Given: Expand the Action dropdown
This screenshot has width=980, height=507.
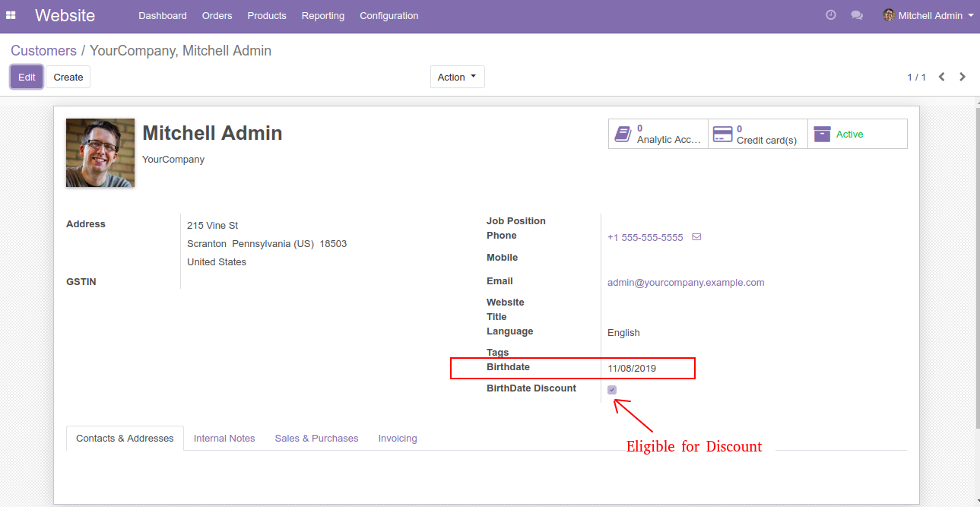Looking at the screenshot, I should (x=458, y=77).
